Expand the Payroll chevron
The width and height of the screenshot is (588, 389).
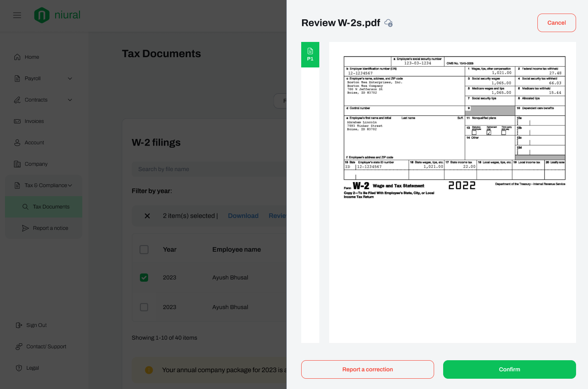tap(70, 79)
